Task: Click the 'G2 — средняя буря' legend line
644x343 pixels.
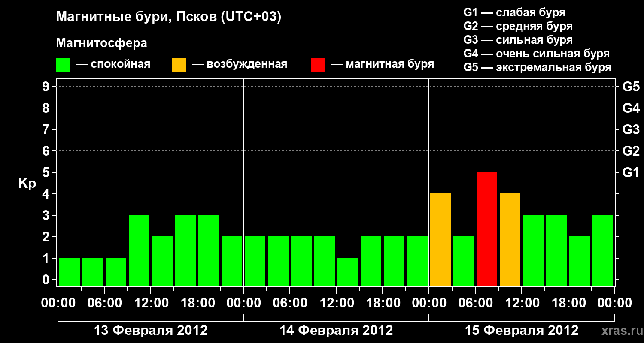Action: coord(518,26)
